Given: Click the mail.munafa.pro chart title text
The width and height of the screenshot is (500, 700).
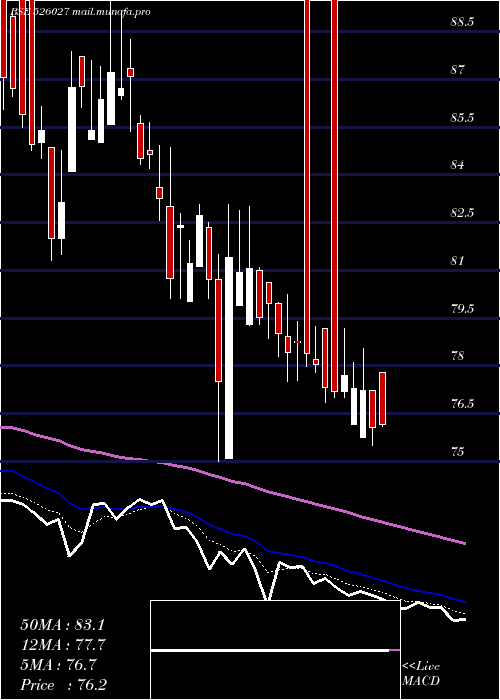Looking at the screenshot, I should 111,12.
